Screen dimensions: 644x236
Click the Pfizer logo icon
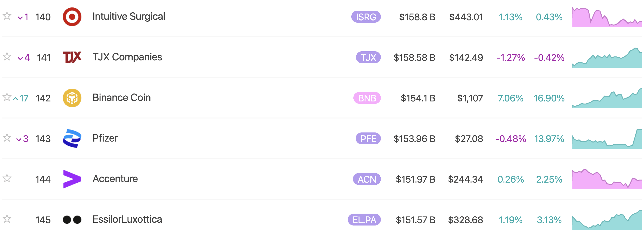(x=72, y=139)
